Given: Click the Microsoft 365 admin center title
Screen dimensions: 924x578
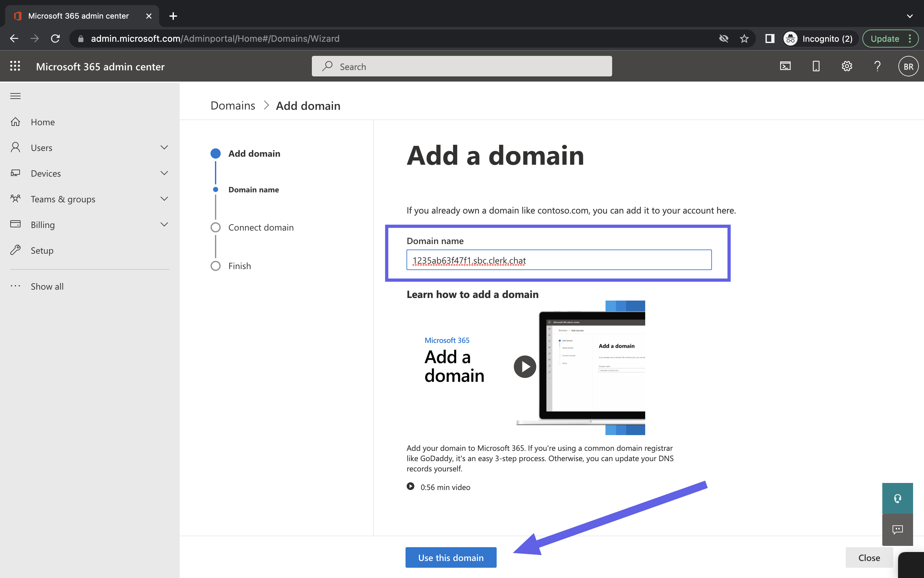Looking at the screenshot, I should pos(100,66).
